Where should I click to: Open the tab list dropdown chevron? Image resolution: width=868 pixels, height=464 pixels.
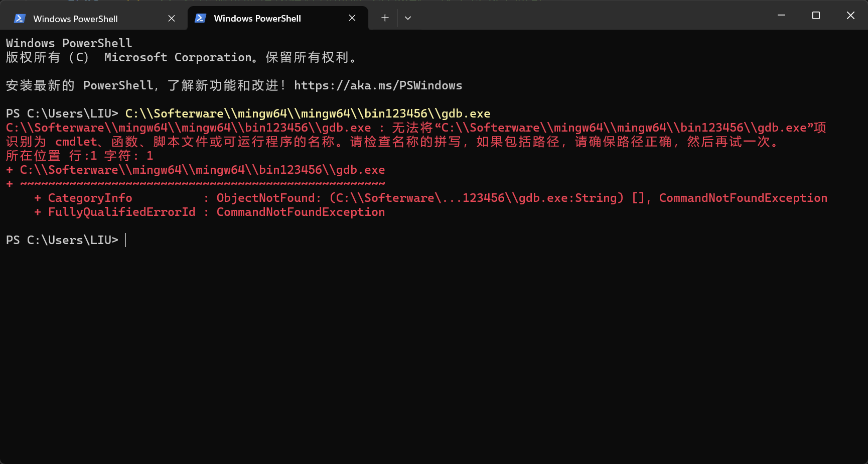click(407, 18)
